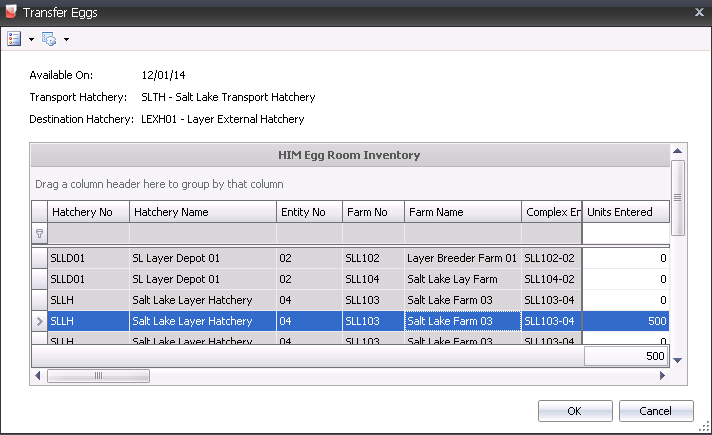Click the Units Entered filter input cell
Screen dimensions: 712x435
pyautogui.click(x=625, y=233)
